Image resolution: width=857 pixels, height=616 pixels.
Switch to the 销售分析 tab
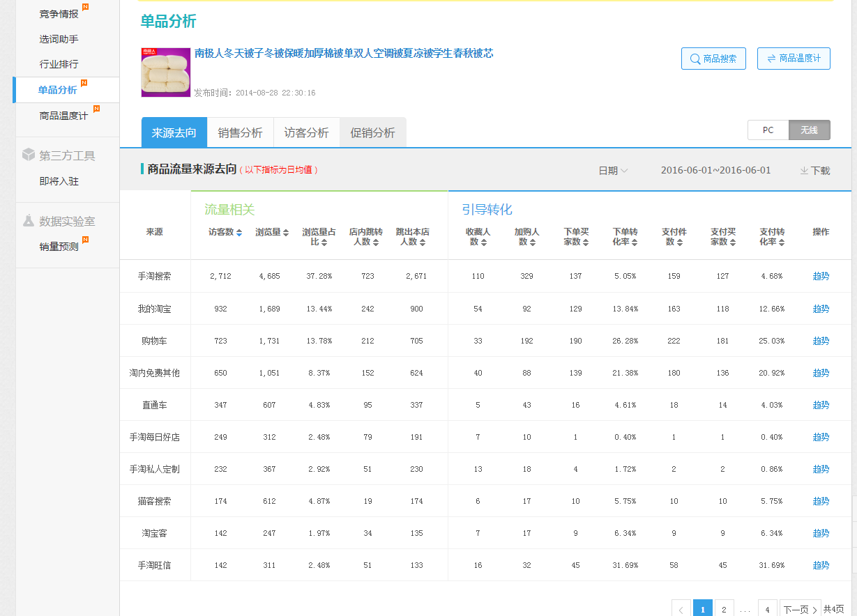(x=240, y=133)
